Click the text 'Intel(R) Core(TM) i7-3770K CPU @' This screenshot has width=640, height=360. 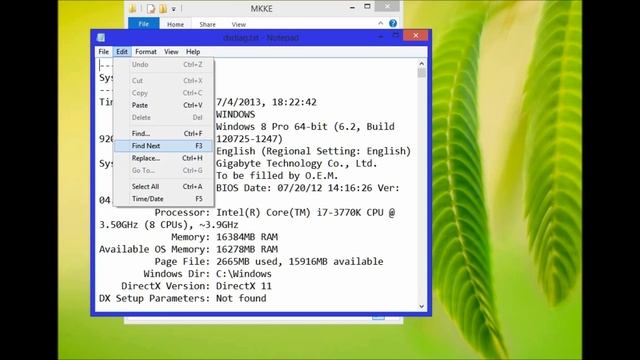coord(305,212)
